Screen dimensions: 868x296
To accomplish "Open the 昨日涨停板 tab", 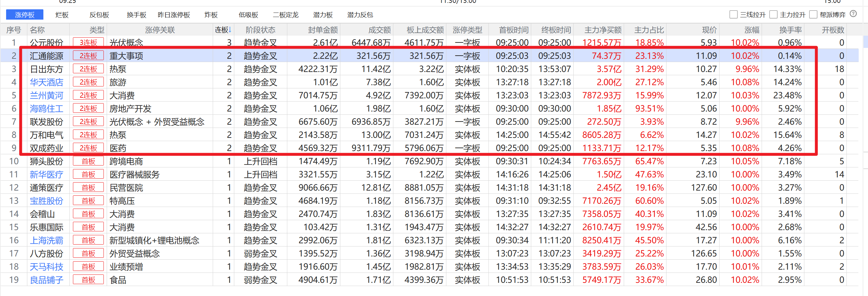I will (174, 15).
